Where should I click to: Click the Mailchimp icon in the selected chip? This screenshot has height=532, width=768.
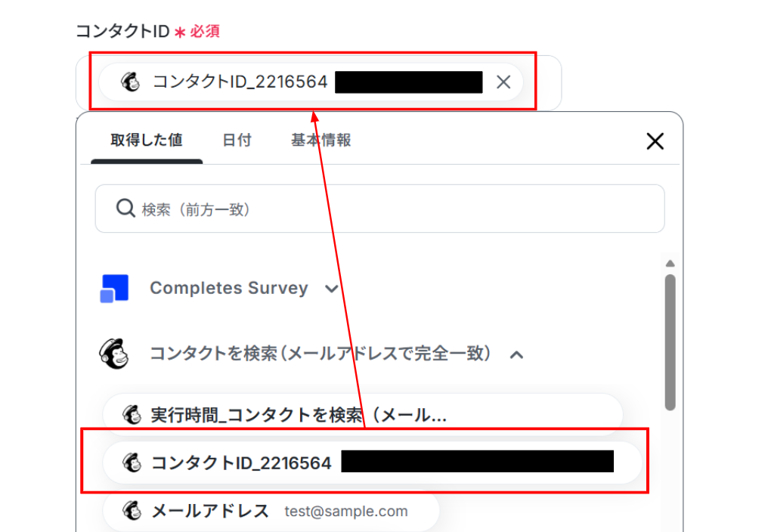click(132, 82)
